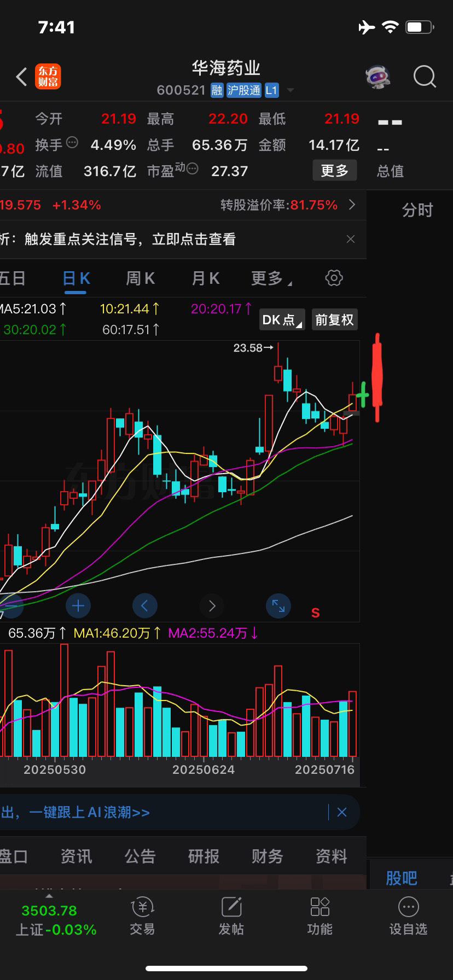
Task: Tap the 交易 trade icon
Action: [142, 917]
